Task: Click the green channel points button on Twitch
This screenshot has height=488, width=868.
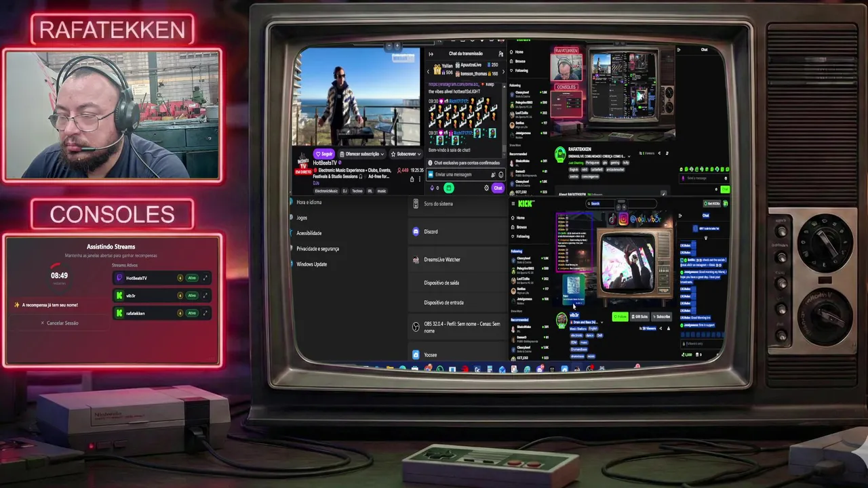Action: [x=449, y=188]
